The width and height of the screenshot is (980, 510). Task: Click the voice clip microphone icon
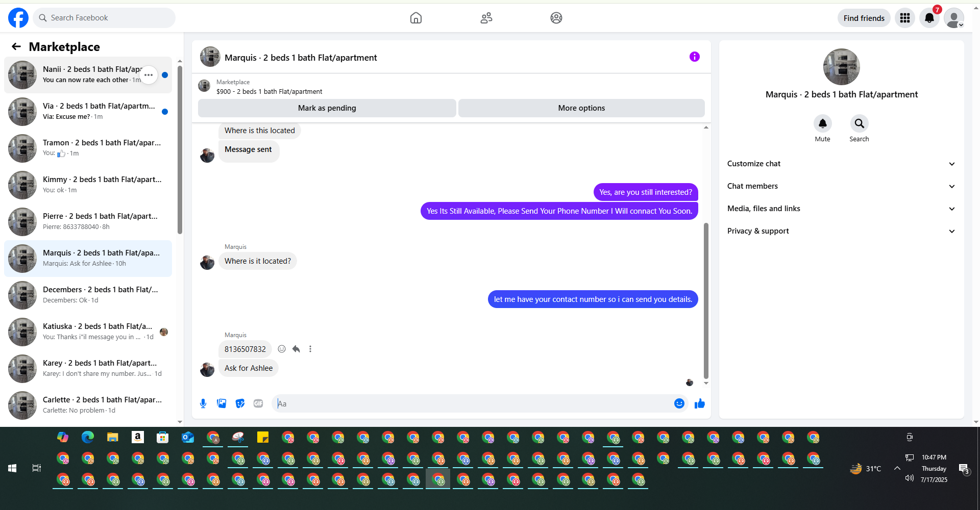[x=203, y=403]
